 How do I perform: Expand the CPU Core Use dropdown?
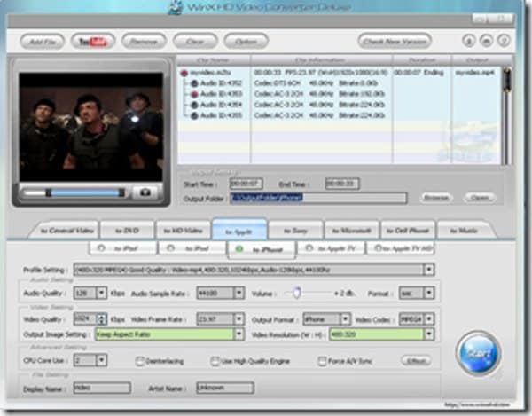click(x=101, y=360)
